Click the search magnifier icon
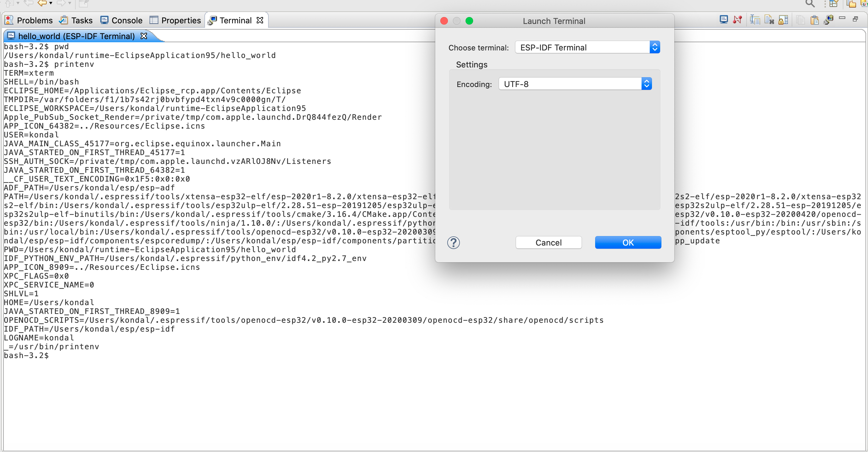The image size is (868, 452). [810, 4]
